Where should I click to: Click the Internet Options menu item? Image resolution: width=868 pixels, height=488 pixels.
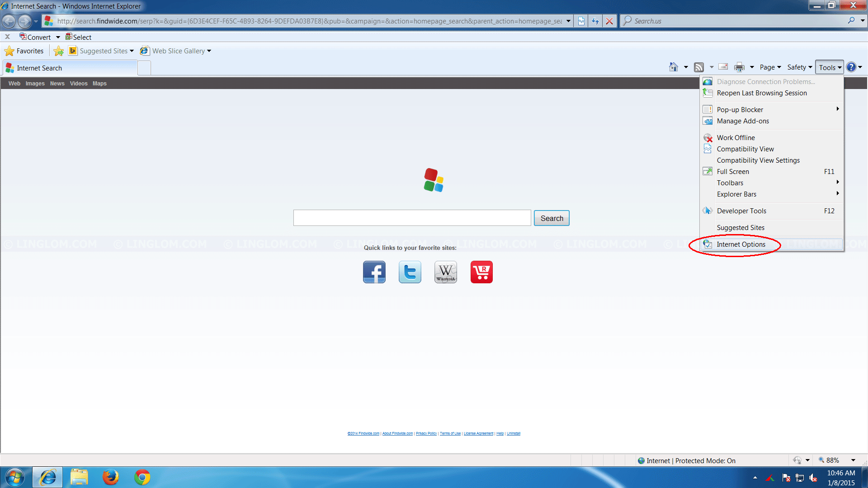pyautogui.click(x=741, y=244)
